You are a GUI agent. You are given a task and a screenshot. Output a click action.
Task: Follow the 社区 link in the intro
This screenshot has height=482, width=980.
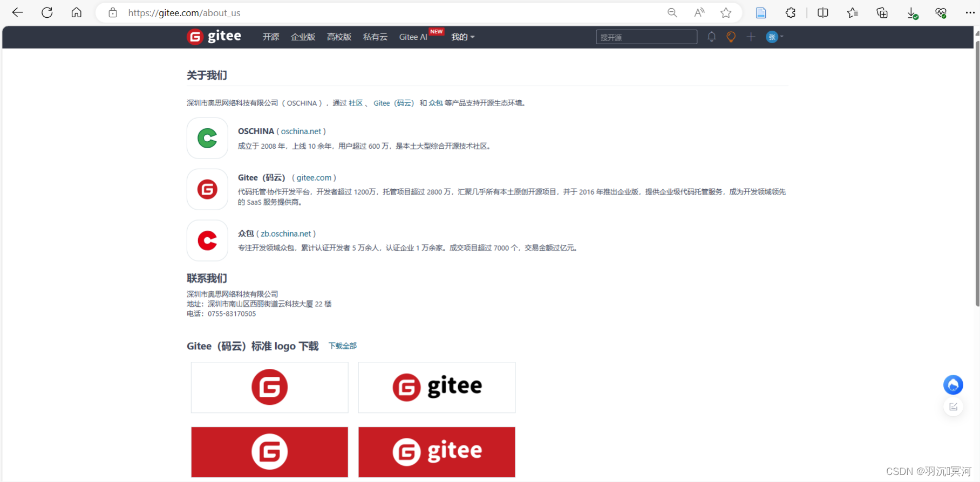point(356,103)
